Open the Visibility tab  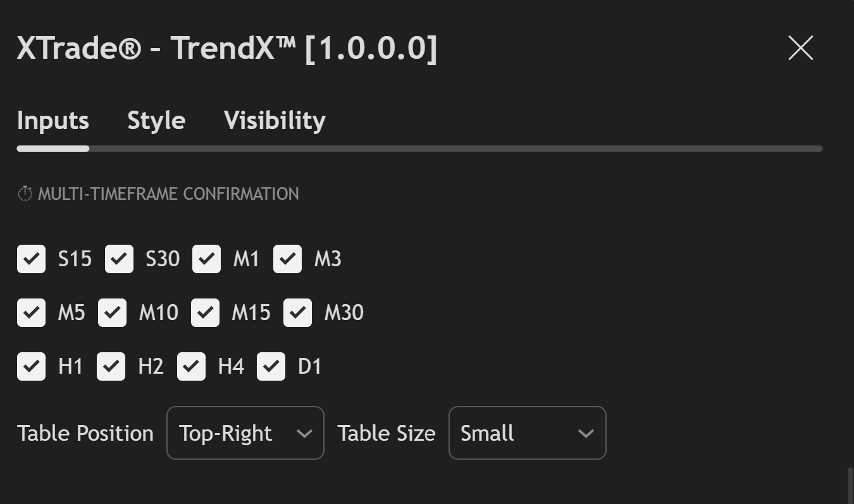tap(274, 120)
